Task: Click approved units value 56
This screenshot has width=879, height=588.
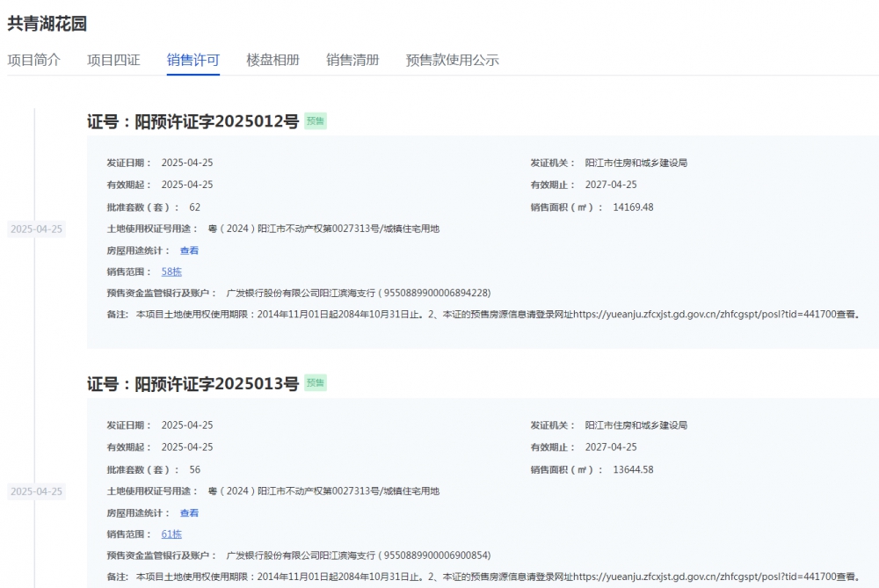Action: click(x=194, y=469)
